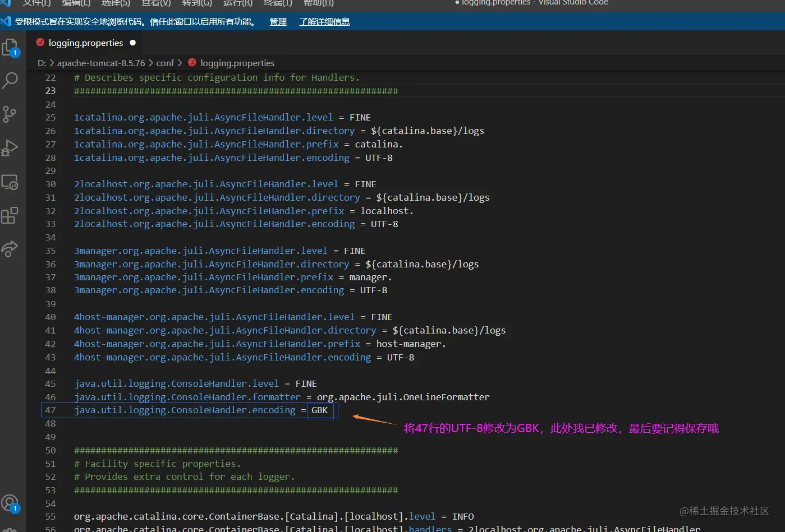Click the unsaved dot on logging.properties tab

pyautogui.click(x=133, y=43)
